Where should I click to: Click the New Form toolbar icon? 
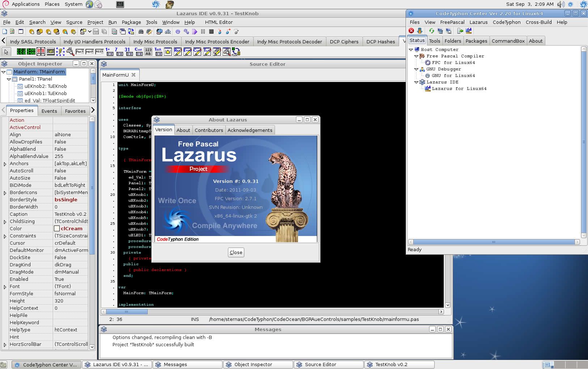point(21,31)
